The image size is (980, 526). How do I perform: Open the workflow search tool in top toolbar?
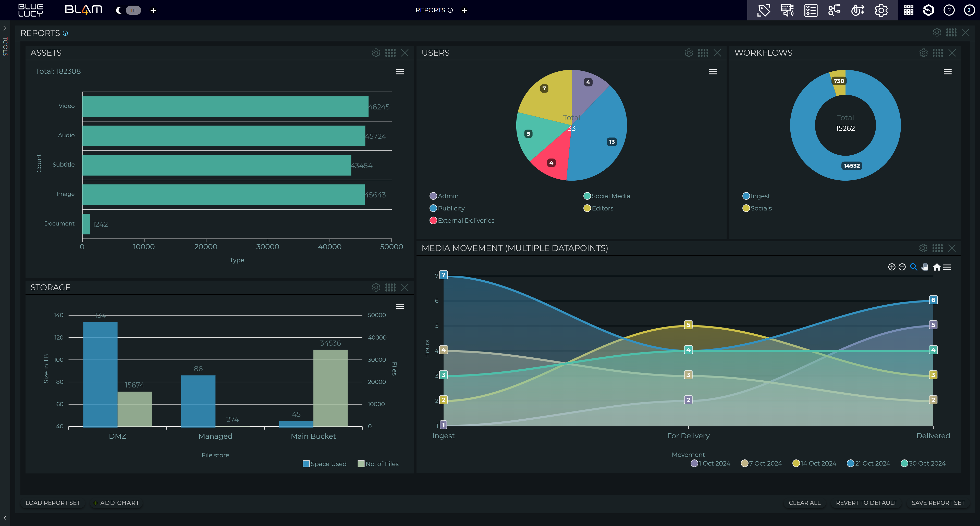coord(834,10)
